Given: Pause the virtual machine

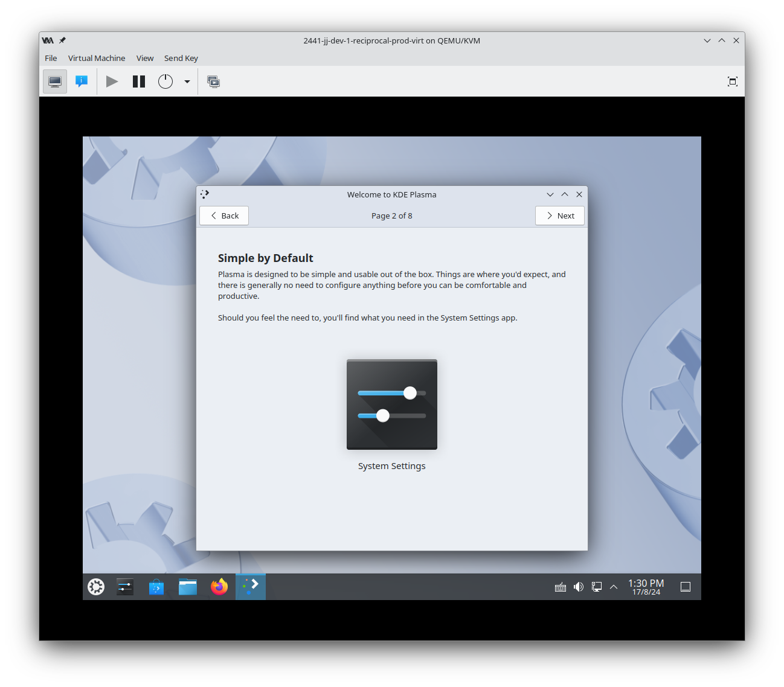Looking at the screenshot, I should 139,81.
